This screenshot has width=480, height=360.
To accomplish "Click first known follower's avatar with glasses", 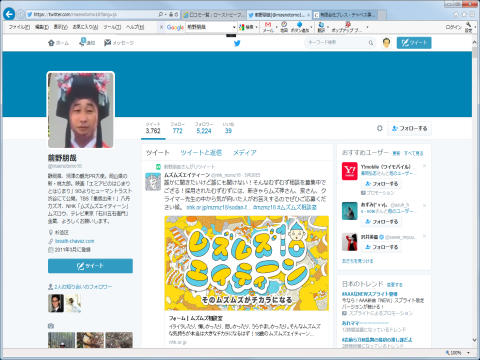I will point(56,303).
